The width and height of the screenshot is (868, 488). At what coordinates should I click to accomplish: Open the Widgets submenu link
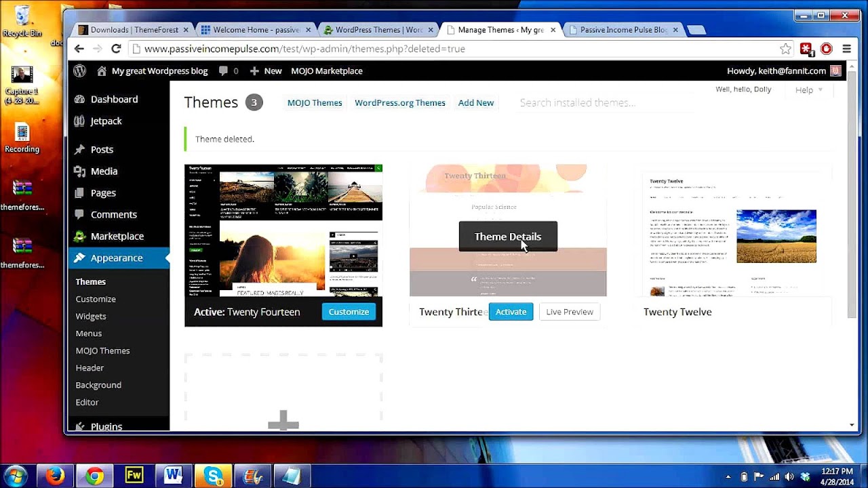point(91,316)
